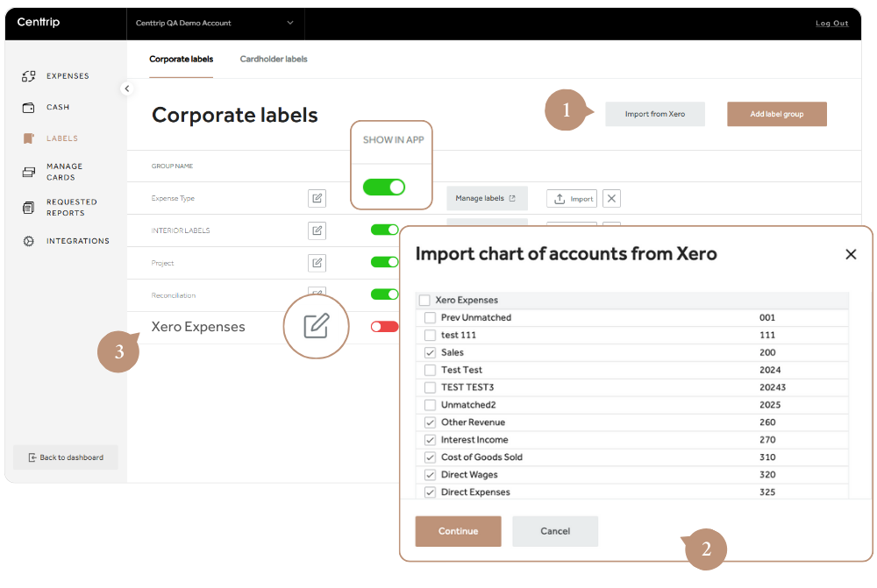Image resolution: width=877 pixels, height=588 pixels.
Task: Click the Centtrip logo
Action: 38,23
